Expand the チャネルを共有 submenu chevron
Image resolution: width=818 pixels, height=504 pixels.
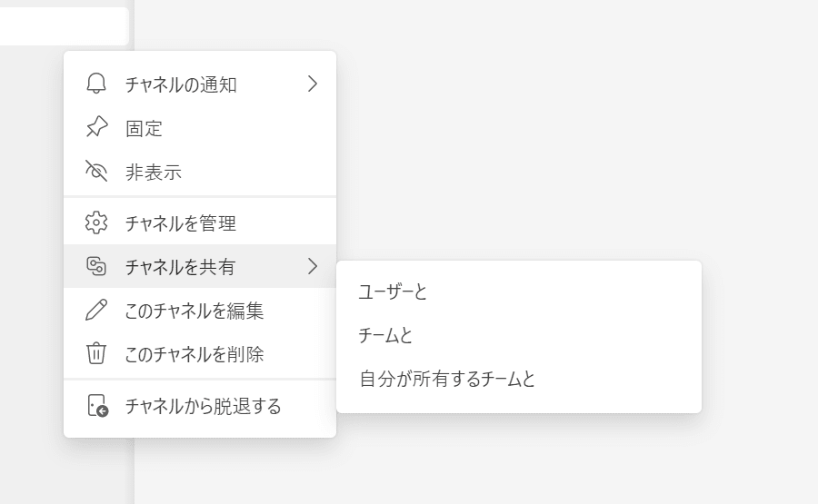pos(313,266)
